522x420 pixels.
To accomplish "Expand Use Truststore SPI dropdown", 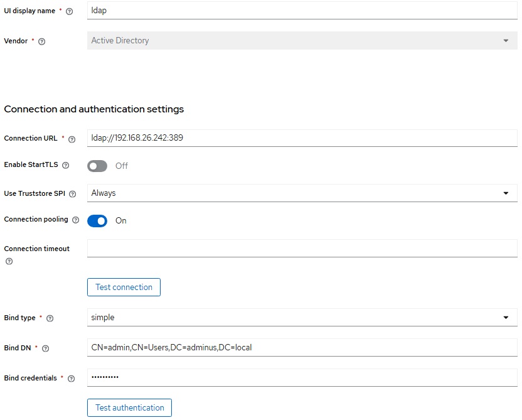I will click(302, 193).
